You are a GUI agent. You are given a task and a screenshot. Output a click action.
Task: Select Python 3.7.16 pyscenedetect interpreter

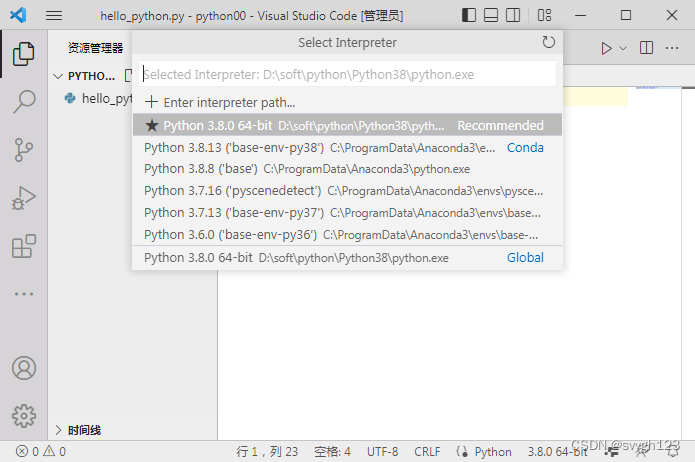[x=348, y=191]
